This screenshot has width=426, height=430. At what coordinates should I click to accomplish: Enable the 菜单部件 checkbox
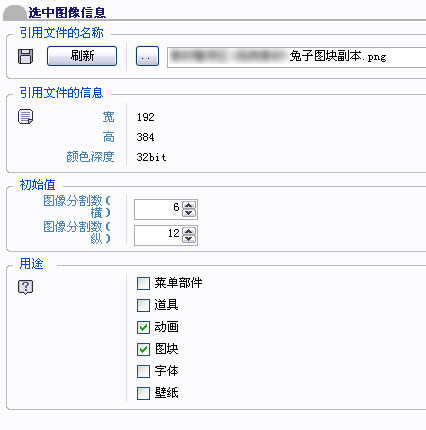pyautogui.click(x=143, y=284)
